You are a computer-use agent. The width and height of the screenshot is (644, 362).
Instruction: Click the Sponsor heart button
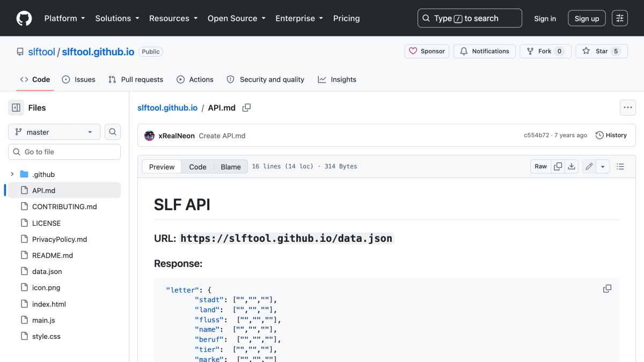pyautogui.click(x=427, y=51)
